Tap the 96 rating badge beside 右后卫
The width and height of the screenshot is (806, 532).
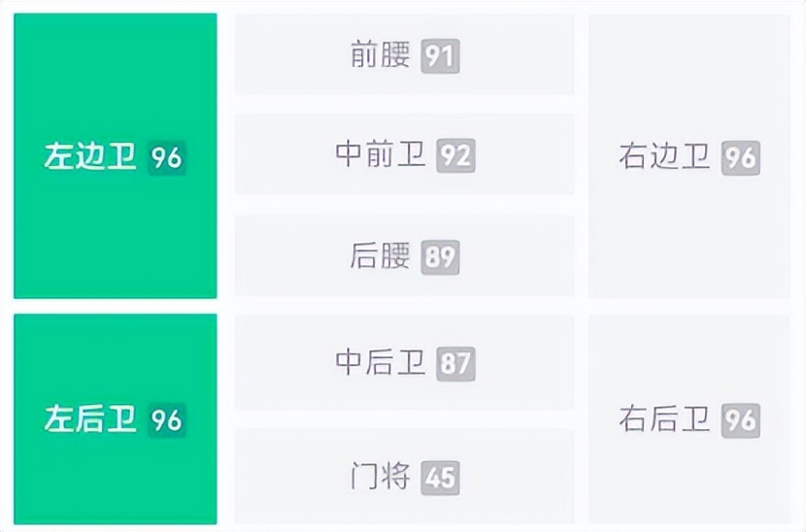(x=740, y=419)
